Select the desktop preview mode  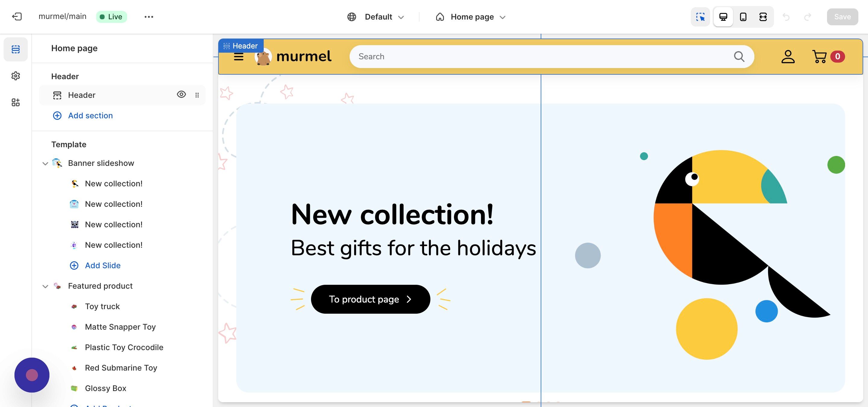pos(723,17)
